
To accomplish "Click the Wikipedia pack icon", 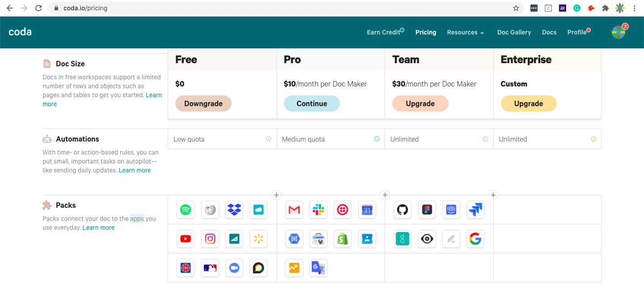I will coord(210,210).
